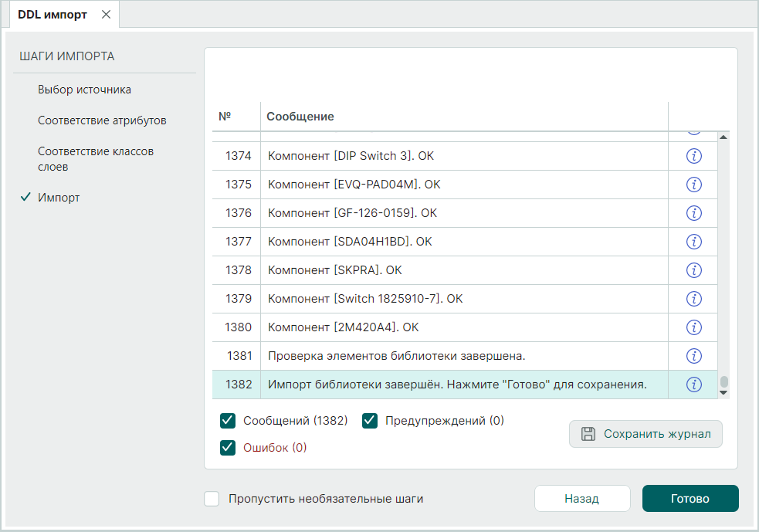Show details for GF-126-0159 component message

(x=693, y=213)
